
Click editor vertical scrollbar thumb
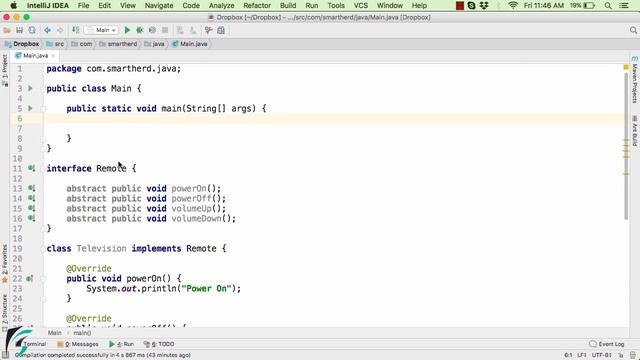[626, 147]
